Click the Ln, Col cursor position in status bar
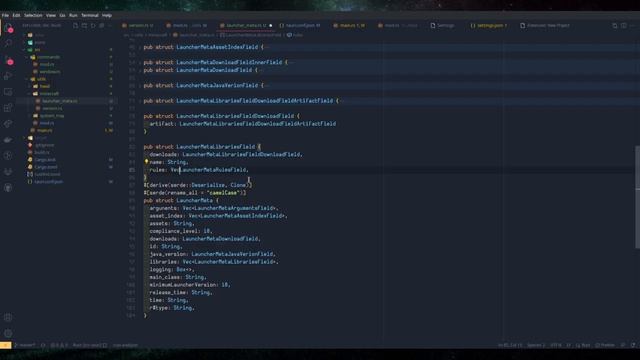This screenshot has height=360, width=640. click(x=510, y=345)
